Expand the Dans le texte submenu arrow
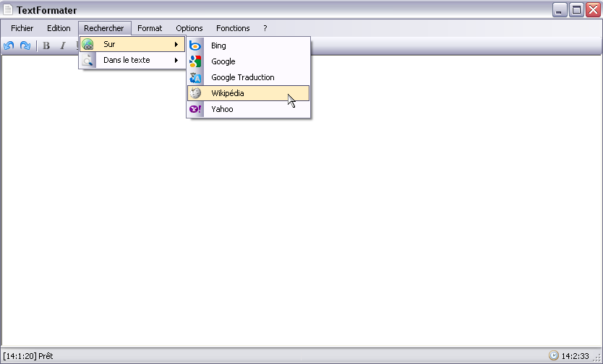The image size is (603, 364). 176,60
